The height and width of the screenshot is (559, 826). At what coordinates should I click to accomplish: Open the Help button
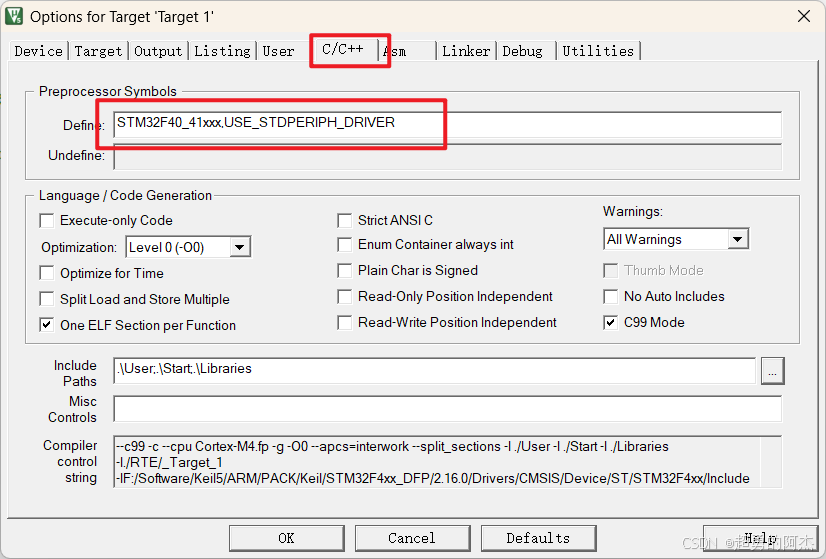click(x=760, y=538)
